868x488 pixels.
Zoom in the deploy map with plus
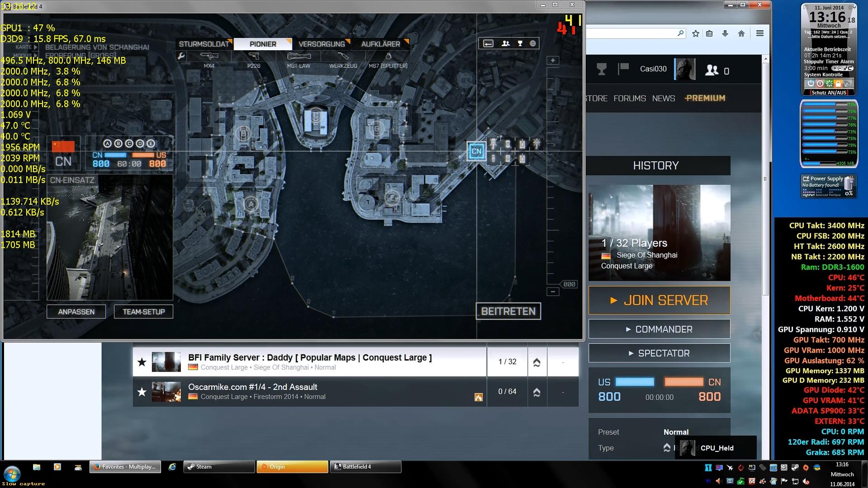tap(553, 60)
